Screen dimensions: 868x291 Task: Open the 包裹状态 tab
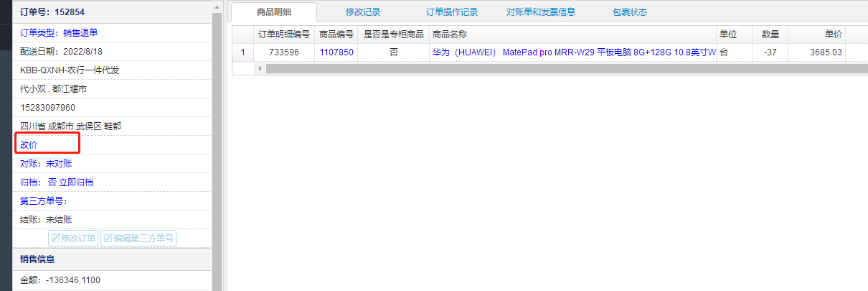(630, 12)
